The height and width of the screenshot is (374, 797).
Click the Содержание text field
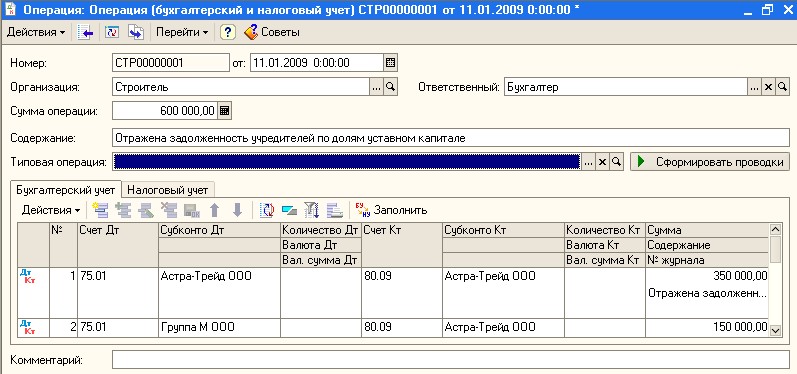(x=451, y=138)
